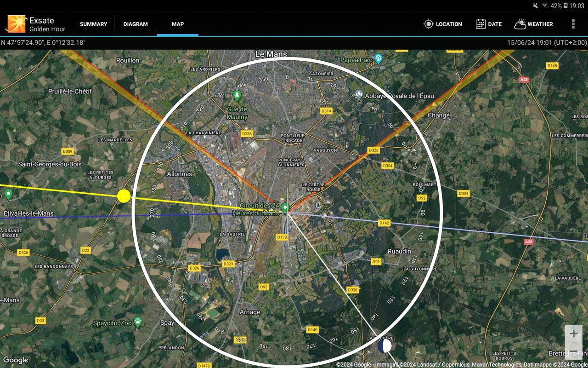The width and height of the screenshot is (588, 368).
Task: Click the D140 road badge
Action: coord(312,330)
